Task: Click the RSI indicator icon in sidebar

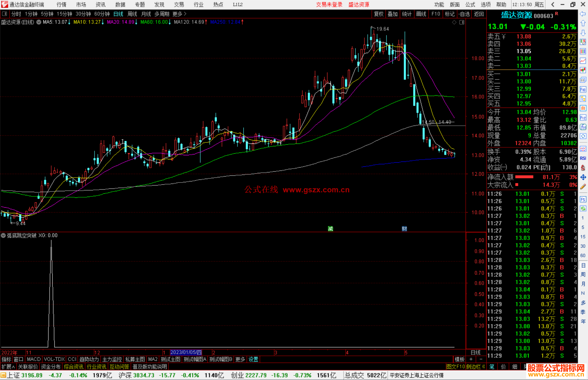Action: point(583,158)
